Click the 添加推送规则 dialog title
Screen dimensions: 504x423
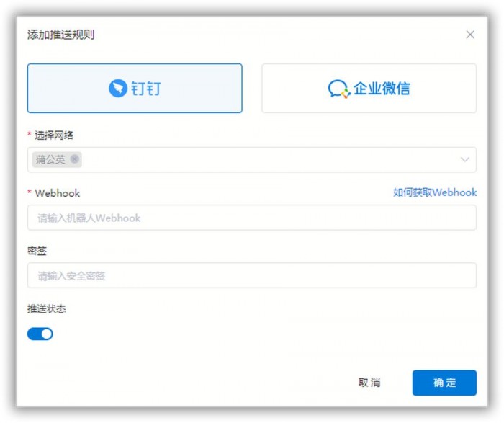[60, 35]
